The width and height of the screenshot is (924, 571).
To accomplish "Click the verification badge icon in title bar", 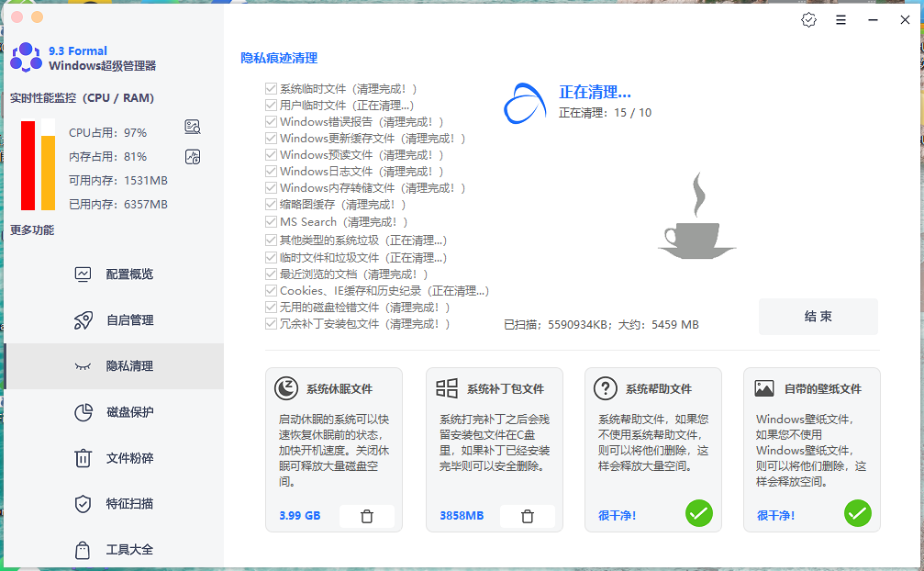I will (x=808, y=20).
